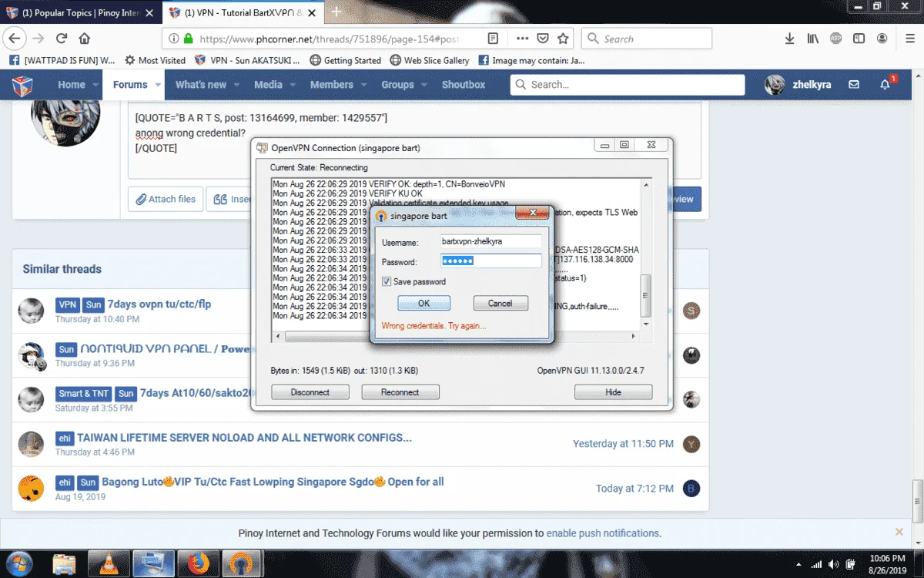Image resolution: width=924 pixels, height=578 pixels.
Task: Open VLC media player from taskbar
Action: tap(109, 563)
